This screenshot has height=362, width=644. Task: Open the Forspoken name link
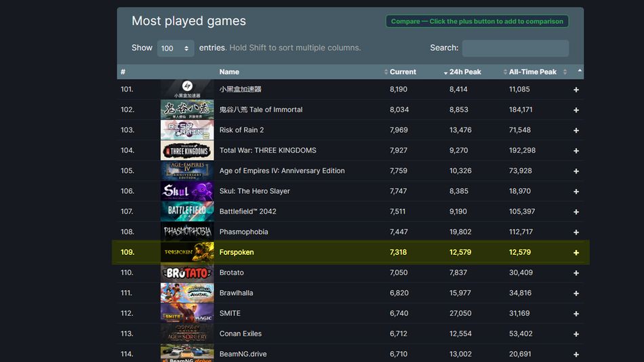click(237, 252)
